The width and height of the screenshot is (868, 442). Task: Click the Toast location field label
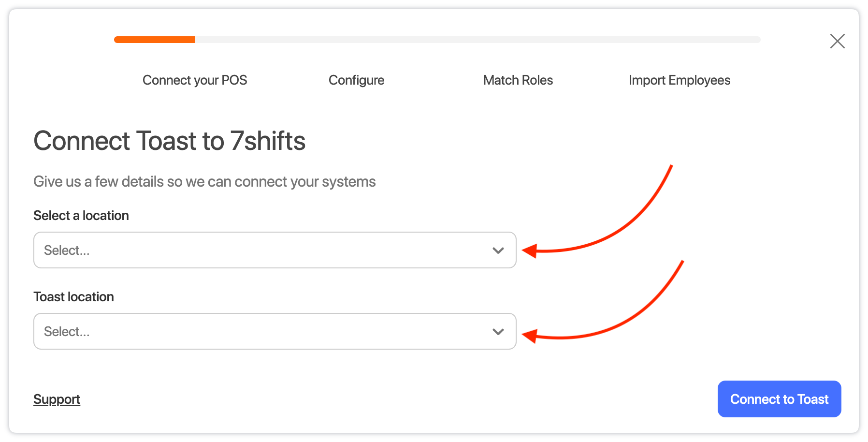click(73, 297)
